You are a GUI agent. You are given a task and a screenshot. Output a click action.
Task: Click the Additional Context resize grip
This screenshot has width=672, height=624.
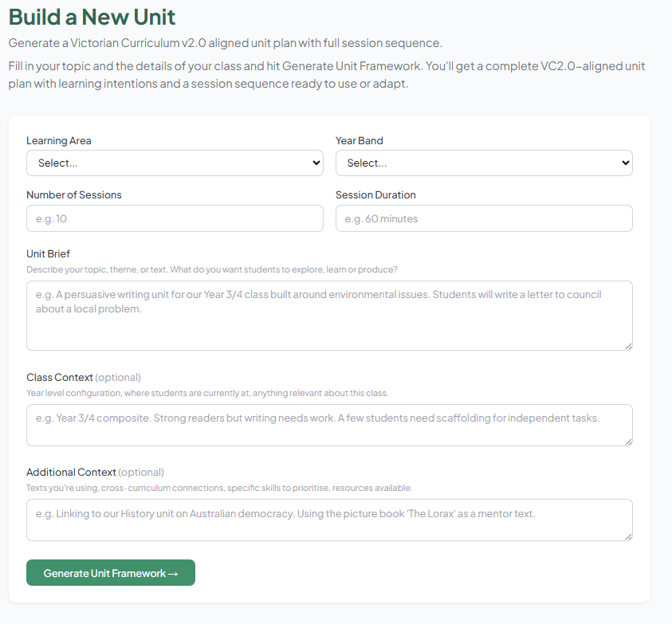(627, 538)
